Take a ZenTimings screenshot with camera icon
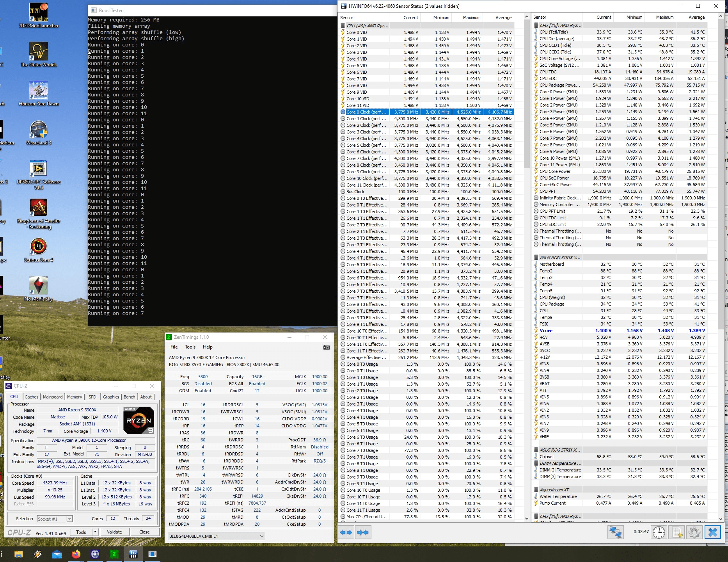The image size is (728, 562). point(327,347)
